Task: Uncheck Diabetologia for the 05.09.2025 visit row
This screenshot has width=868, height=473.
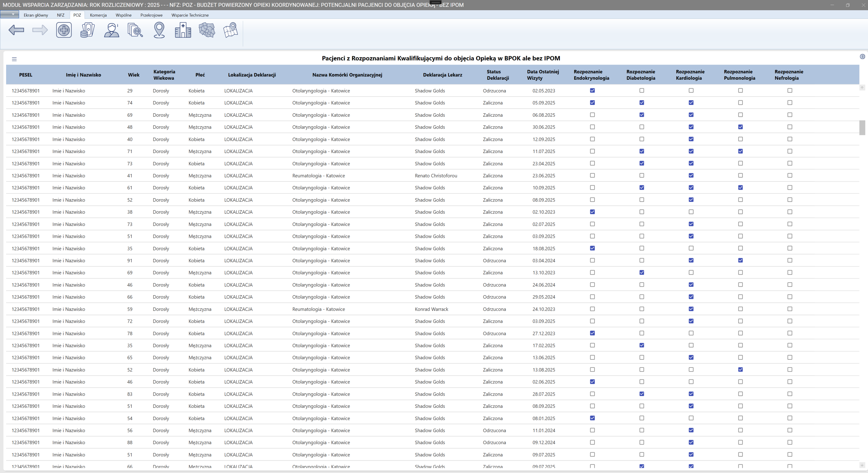Action: click(x=642, y=102)
